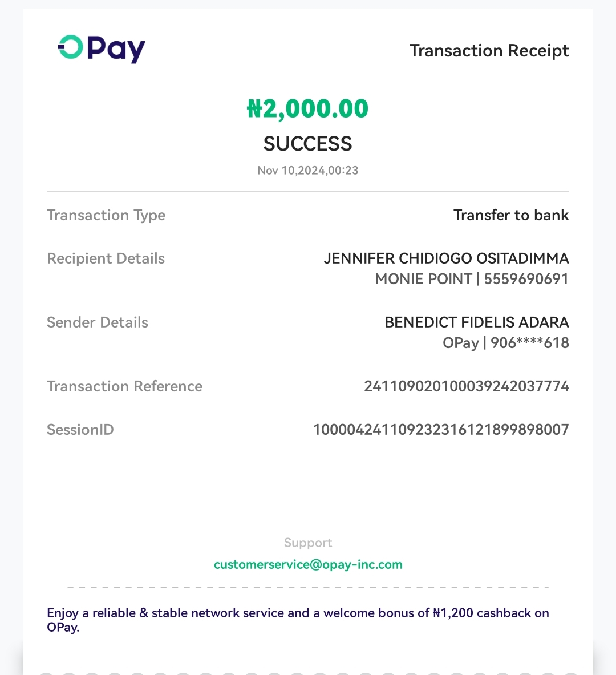Click the Support heading

[x=308, y=543]
